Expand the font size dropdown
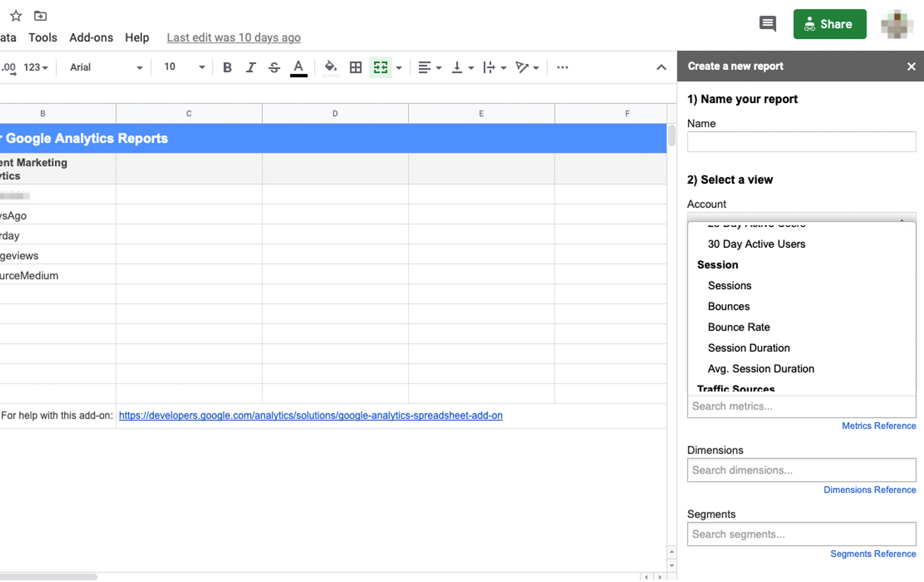 point(201,67)
